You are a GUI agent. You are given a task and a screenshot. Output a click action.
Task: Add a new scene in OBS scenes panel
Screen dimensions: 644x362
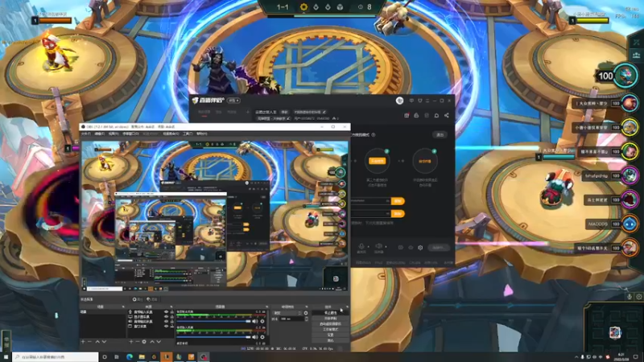[83, 342]
